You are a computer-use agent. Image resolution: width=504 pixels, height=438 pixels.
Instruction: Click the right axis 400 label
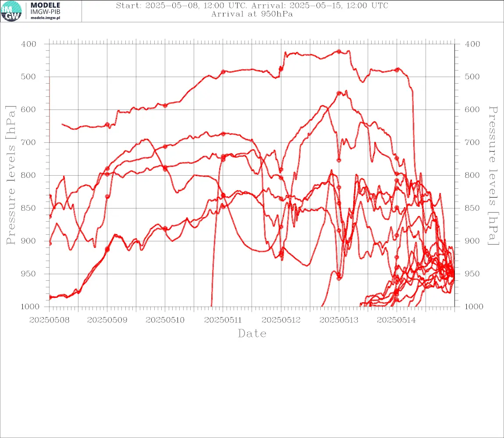coord(472,44)
